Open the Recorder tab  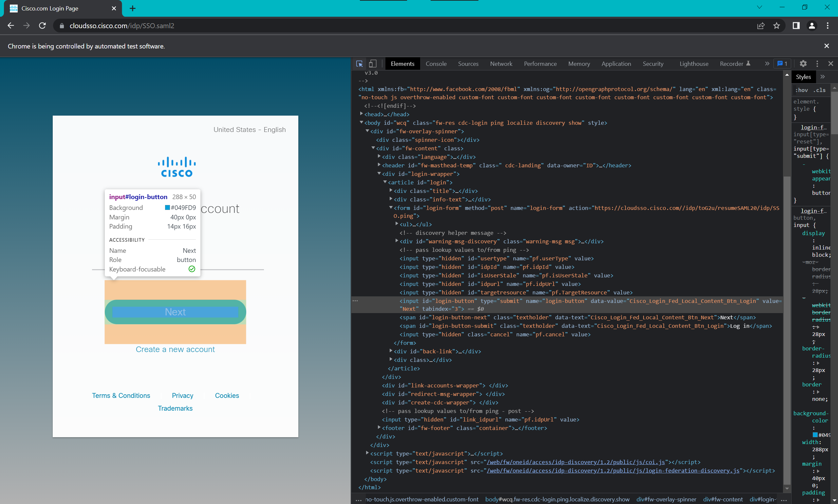pos(735,64)
